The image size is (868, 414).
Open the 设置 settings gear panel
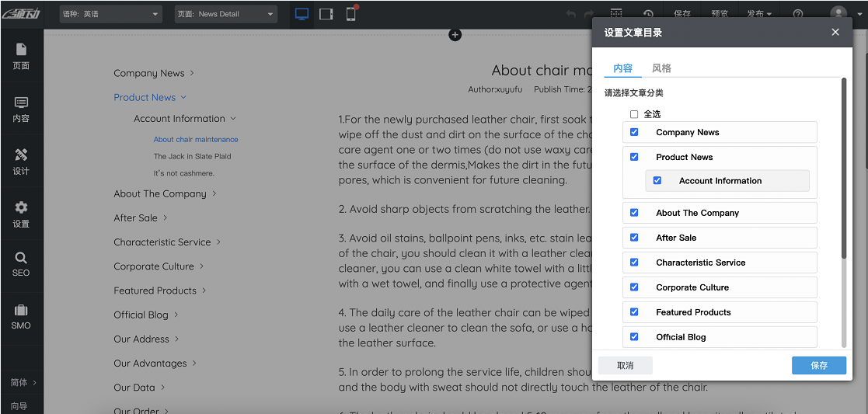coord(21,214)
